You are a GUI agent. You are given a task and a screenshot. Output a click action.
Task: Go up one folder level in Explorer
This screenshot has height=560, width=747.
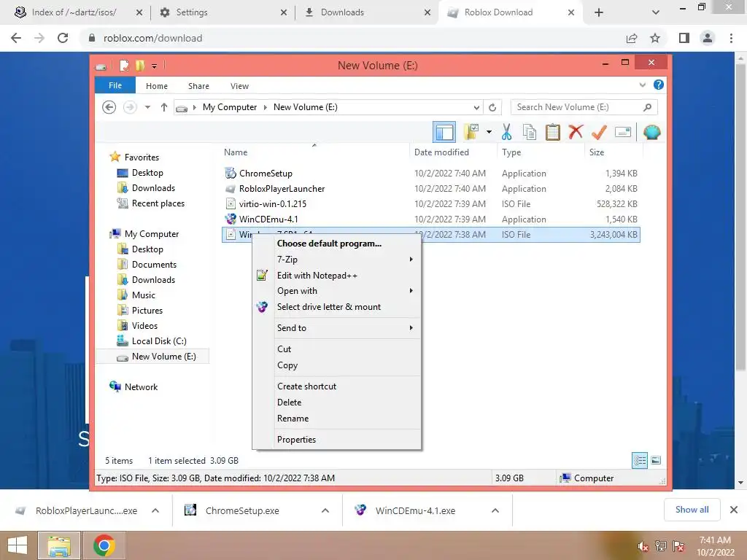coord(164,107)
